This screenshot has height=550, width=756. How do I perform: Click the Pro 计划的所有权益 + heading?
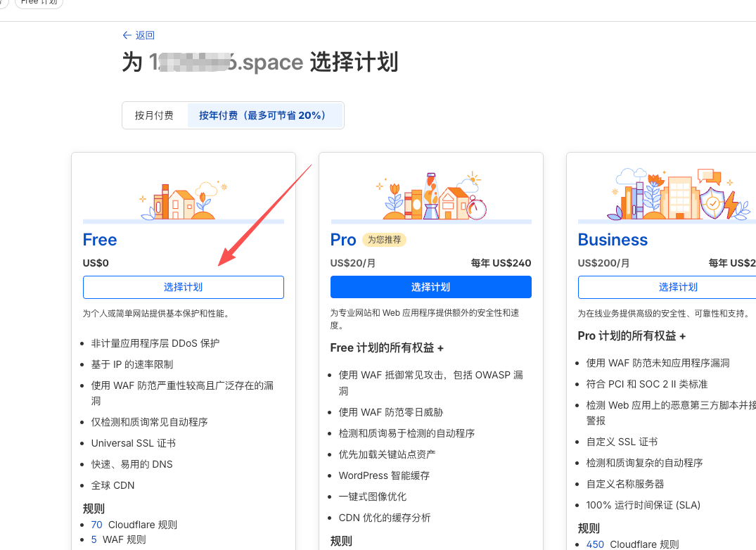click(x=632, y=336)
